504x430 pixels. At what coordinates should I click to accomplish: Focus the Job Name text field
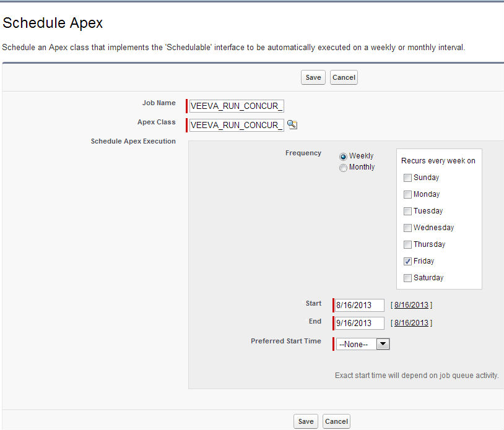237,106
